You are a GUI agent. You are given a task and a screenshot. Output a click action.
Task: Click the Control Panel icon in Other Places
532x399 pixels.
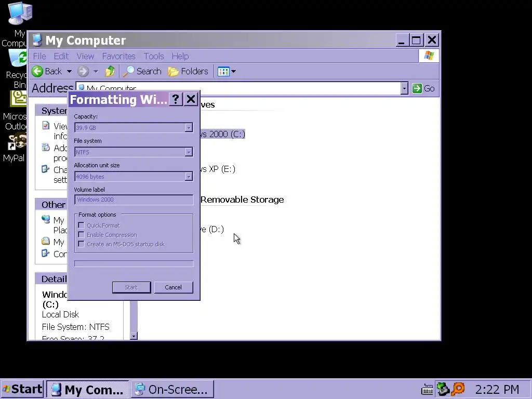point(46,253)
